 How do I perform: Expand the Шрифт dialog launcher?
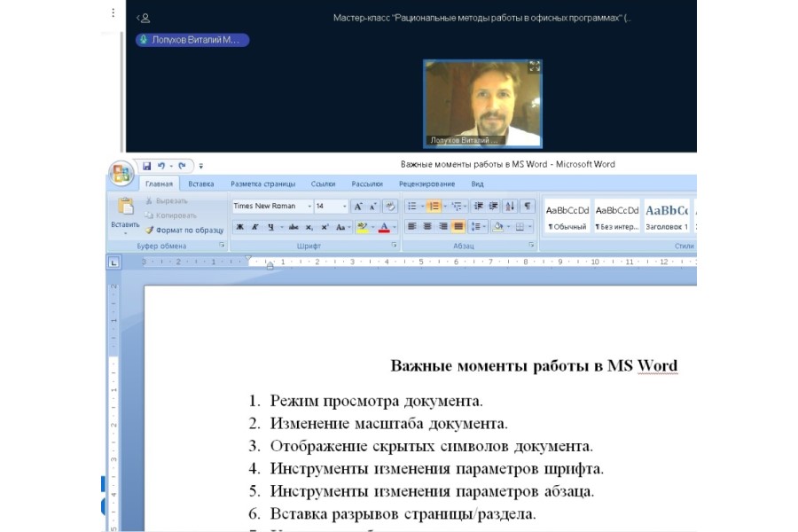click(394, 246)
